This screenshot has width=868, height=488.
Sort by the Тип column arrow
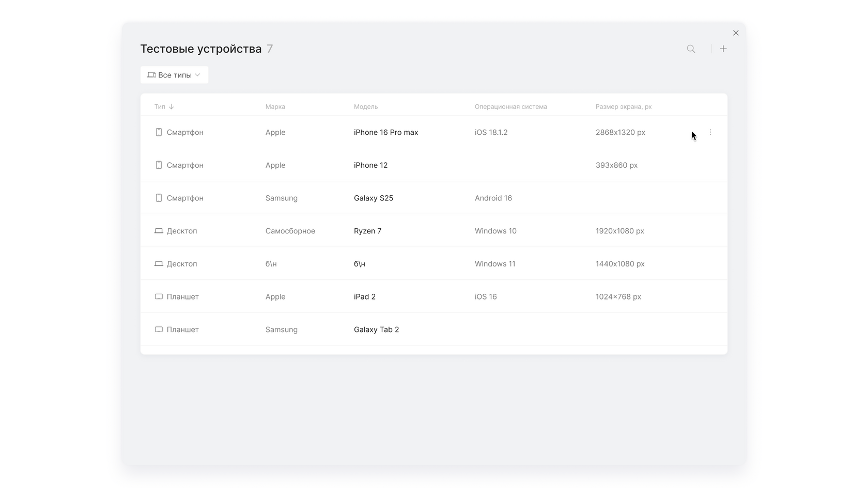tap(171, 107)
